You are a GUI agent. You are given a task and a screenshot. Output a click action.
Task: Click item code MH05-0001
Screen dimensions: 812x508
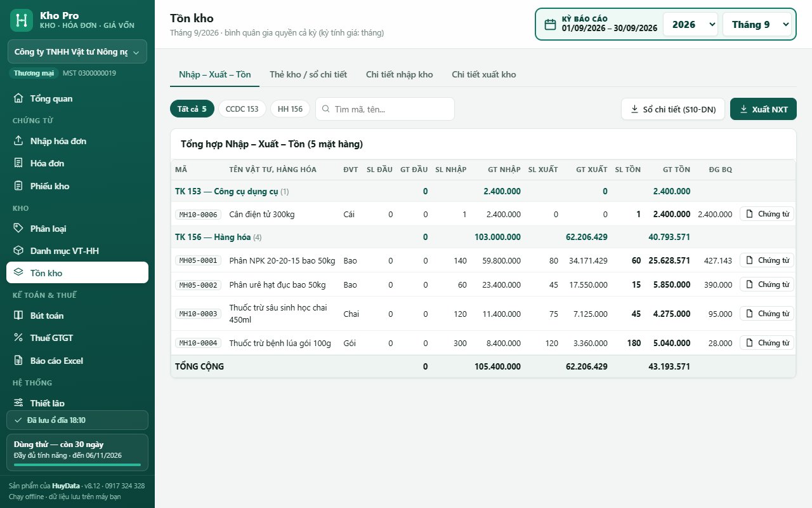(198, 260)
